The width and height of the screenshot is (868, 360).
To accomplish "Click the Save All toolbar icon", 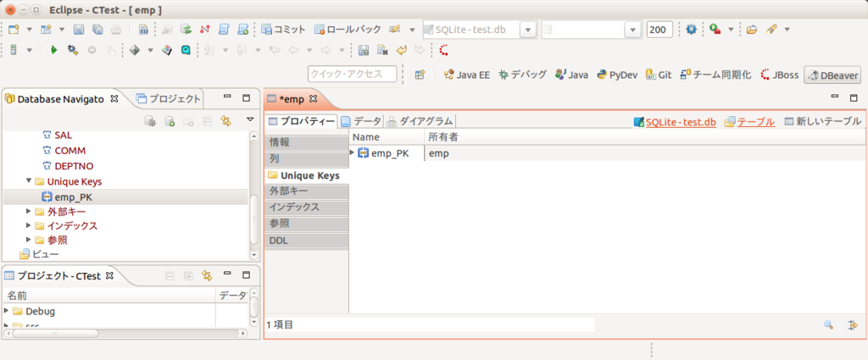I will pyautogui.click(x=97, y=30).
